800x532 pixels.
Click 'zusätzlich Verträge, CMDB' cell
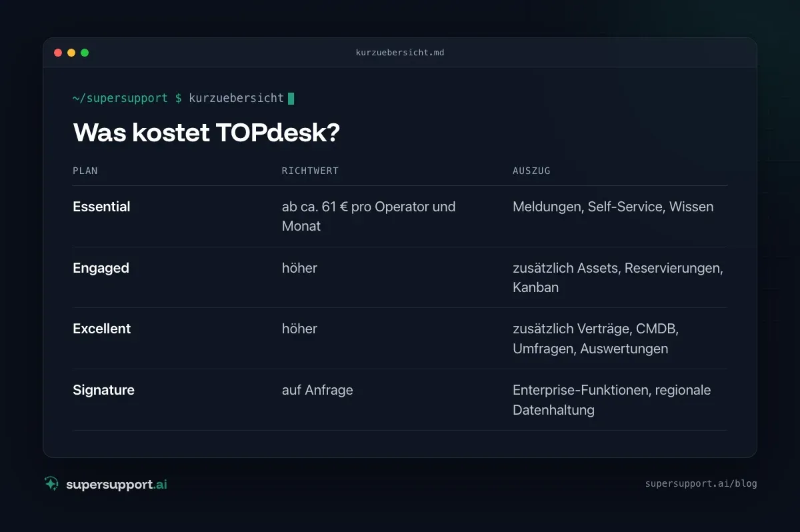tap(595, 339)
